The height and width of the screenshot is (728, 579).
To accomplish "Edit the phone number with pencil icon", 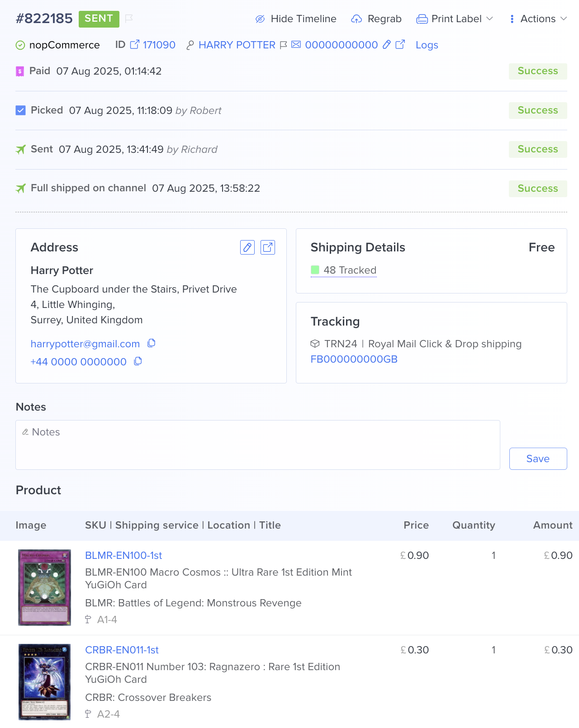I will (386, 44).
